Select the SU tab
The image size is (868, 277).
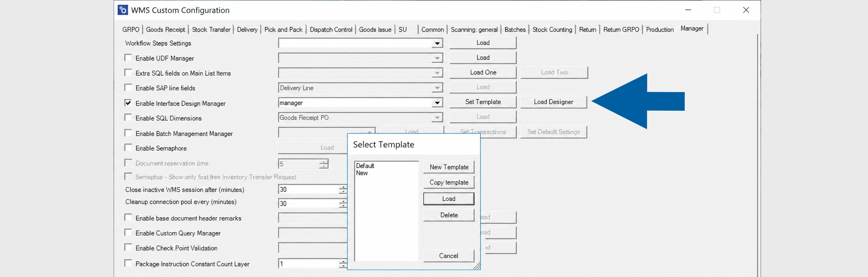pyautogui.click(x=403, y=29)
